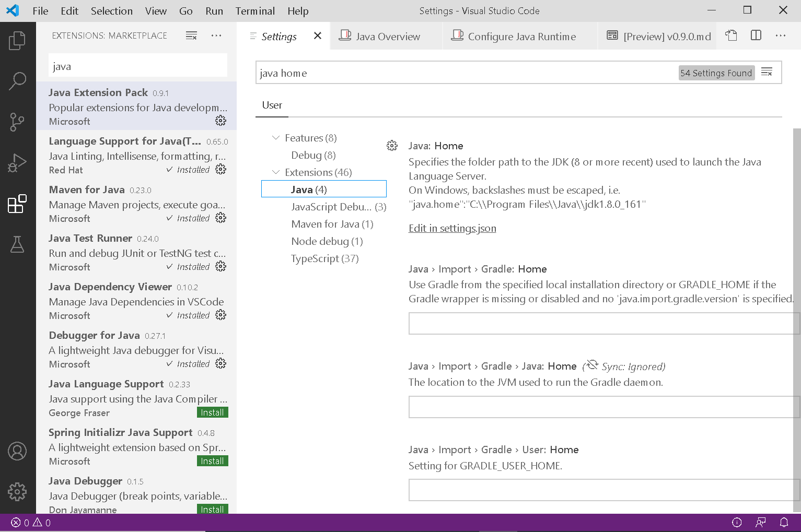801x532 pixels.
Task: Close the Settings tab
Action: (x=318, y=36)
